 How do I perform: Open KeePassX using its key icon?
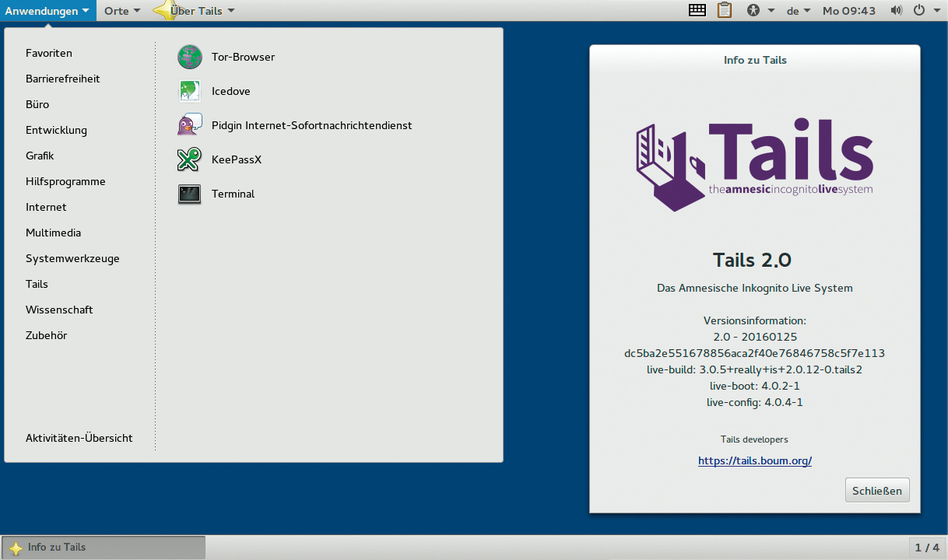190,159
